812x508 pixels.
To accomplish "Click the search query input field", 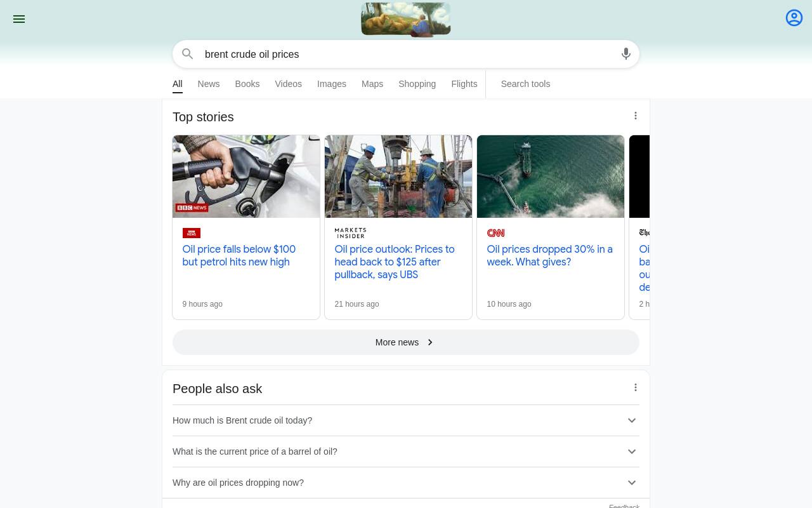I will point(406,54).
